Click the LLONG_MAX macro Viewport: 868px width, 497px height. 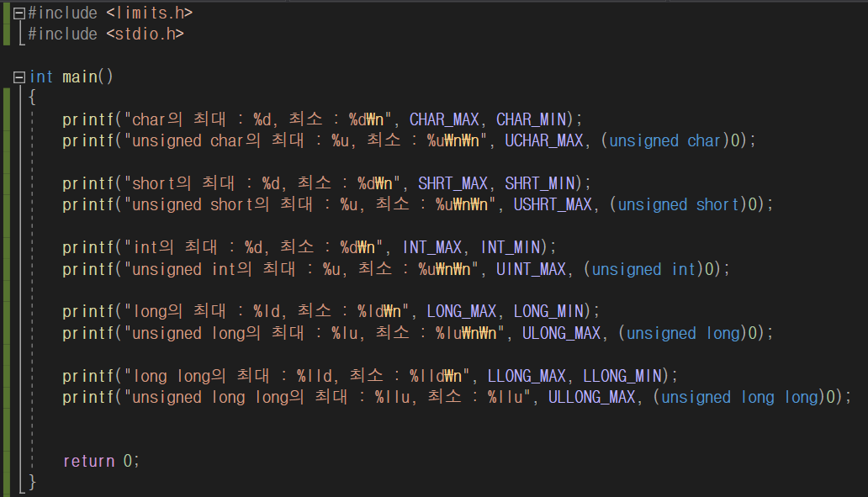tap(527, 376)
